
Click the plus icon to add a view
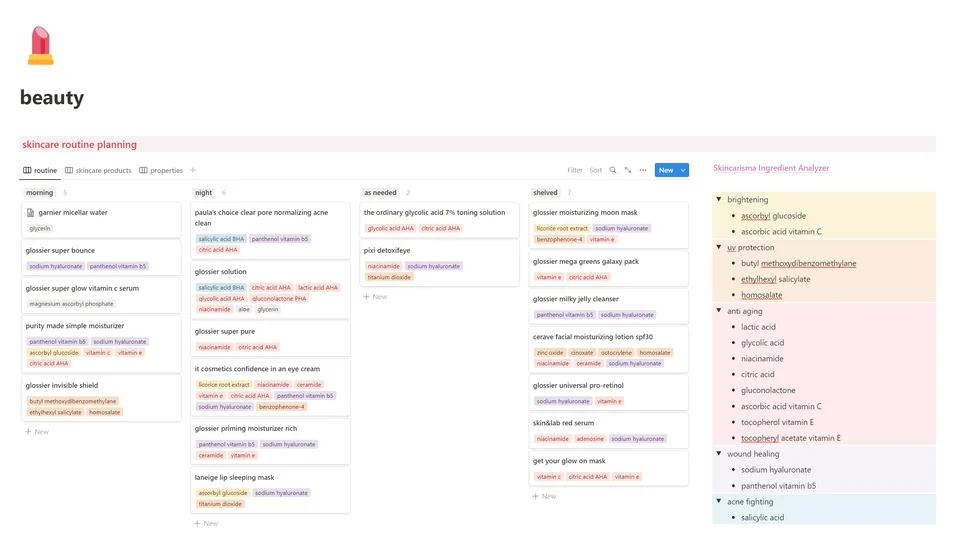193,170
